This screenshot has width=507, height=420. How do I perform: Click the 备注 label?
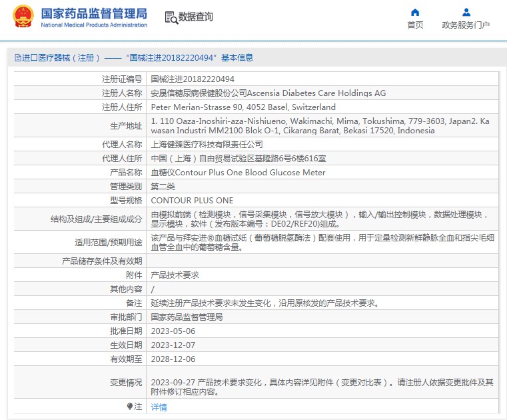tap(134, 303)
